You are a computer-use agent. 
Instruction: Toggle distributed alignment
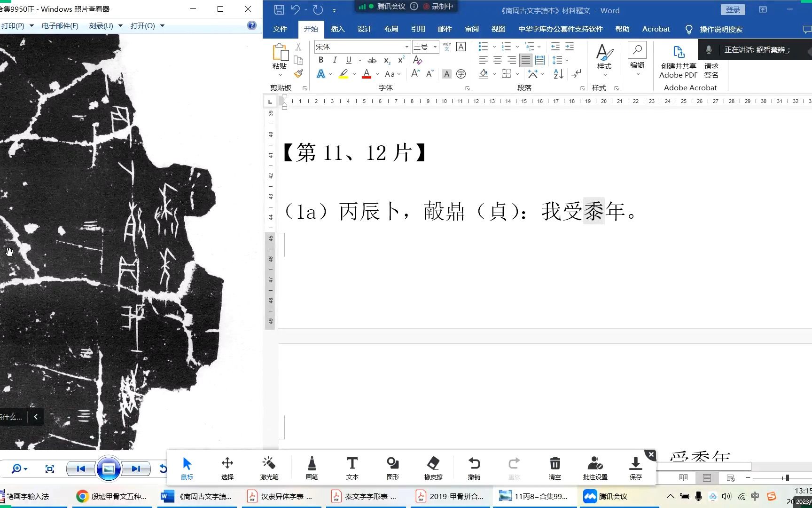[x=540, y=60]
